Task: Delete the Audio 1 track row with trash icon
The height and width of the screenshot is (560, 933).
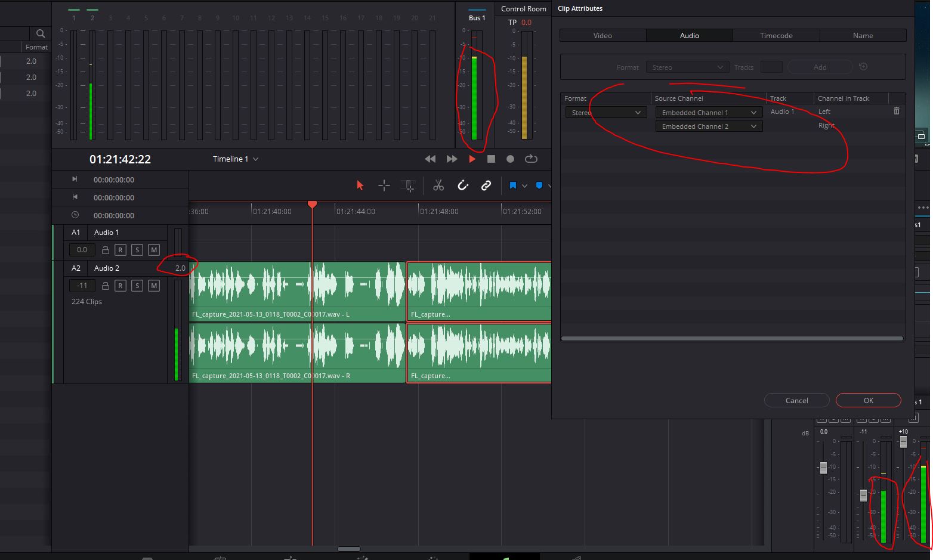Action: click(896, 112)
